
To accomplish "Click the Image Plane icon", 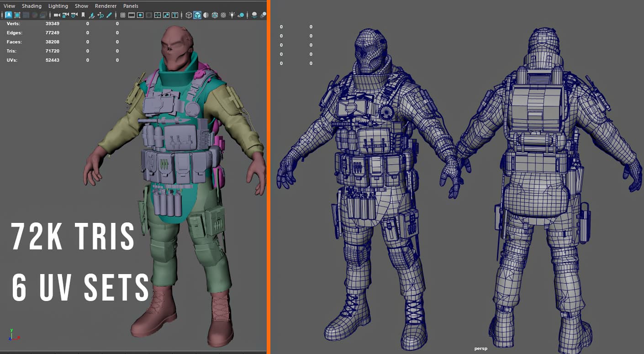I will pyautogui.click(x=92, y=15).
